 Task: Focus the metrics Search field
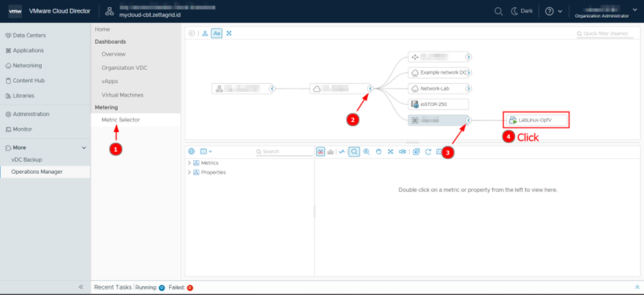tap(284, 151)
